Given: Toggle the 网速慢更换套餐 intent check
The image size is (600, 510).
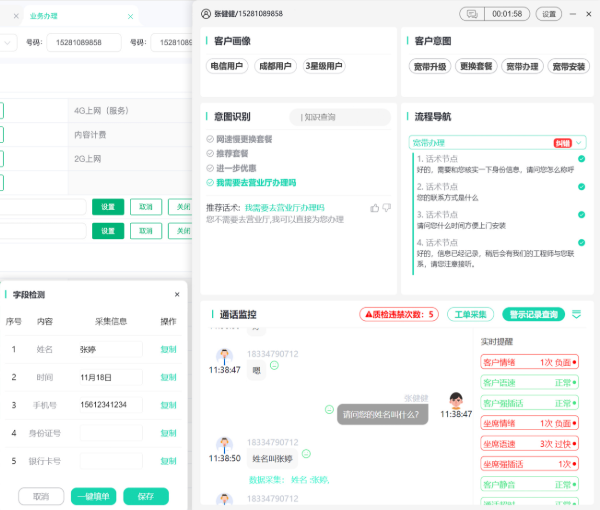Looking at the screenshot, I should [209, 139].
